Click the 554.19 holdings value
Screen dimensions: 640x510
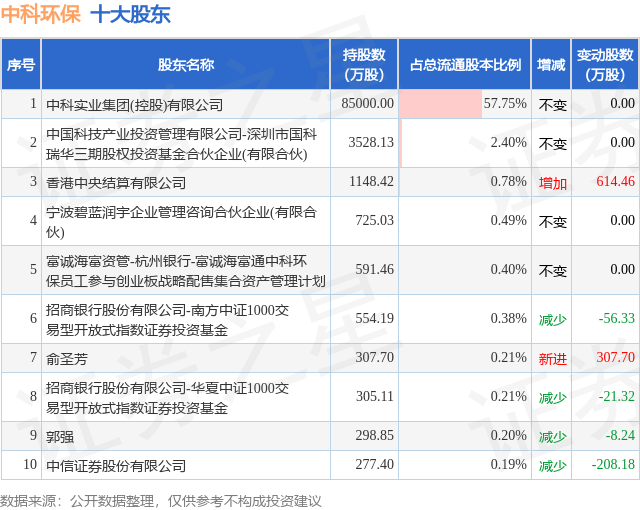[374, 318]
